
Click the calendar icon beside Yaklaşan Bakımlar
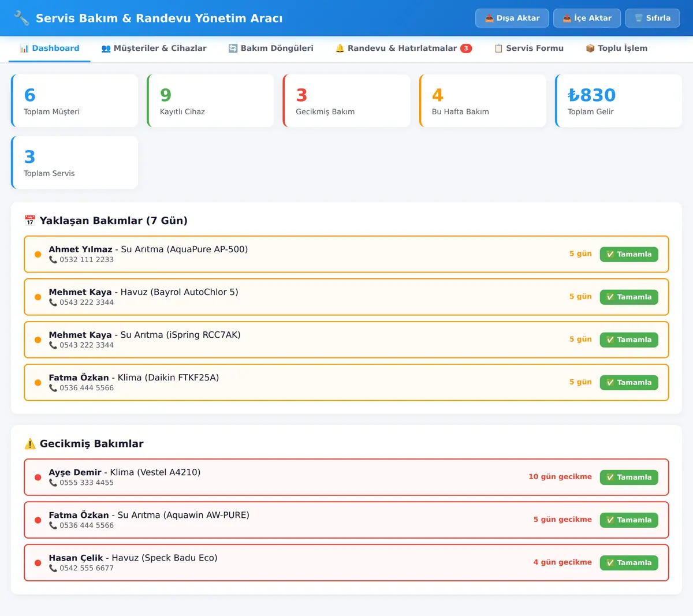30,221
